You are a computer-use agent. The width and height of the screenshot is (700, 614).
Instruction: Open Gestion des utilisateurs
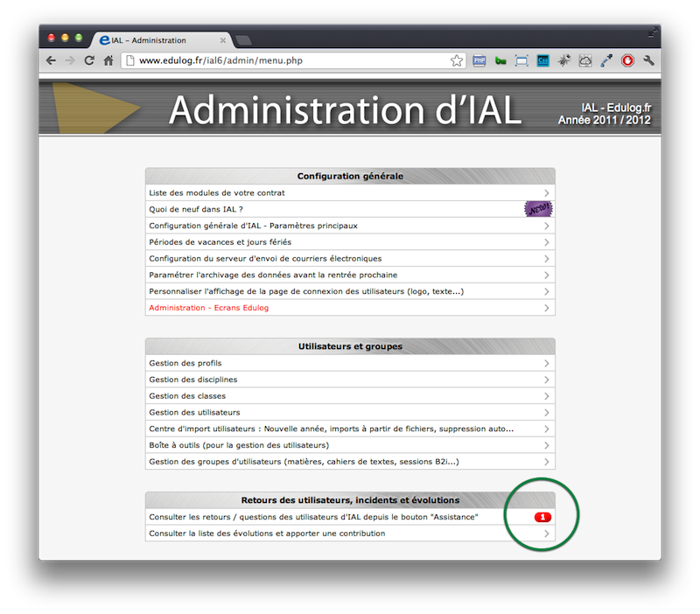pyautogui.click(x=194, y=412)
